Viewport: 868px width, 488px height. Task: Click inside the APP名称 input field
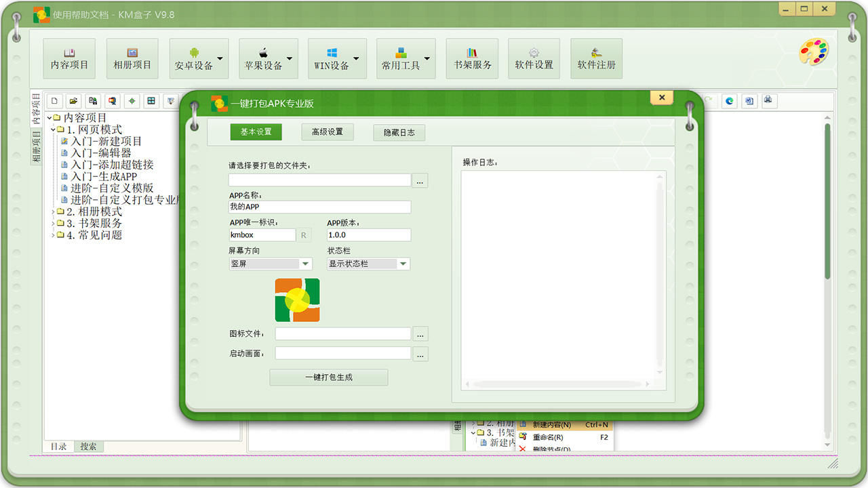pos(319,207)
